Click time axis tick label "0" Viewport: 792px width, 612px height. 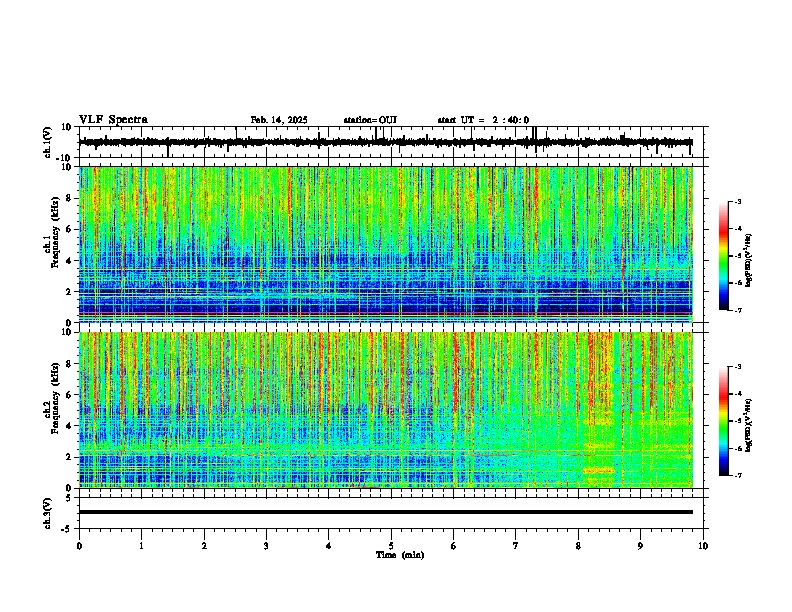click(79, 546)
